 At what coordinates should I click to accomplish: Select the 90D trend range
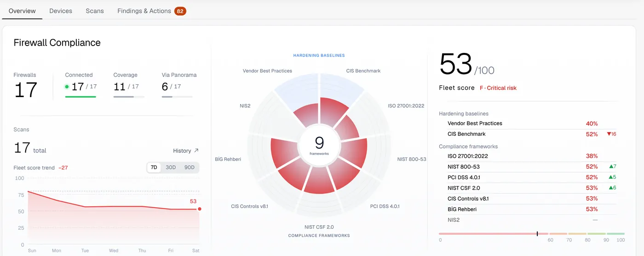click(x=189, y=167)
